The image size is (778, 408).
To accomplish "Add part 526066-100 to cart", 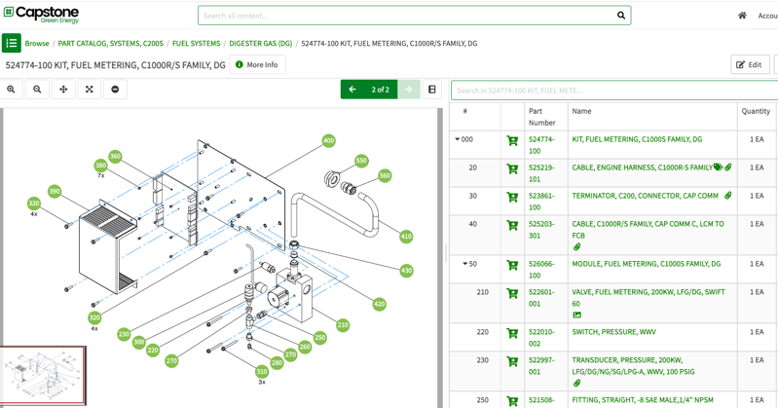I will 512,266.
